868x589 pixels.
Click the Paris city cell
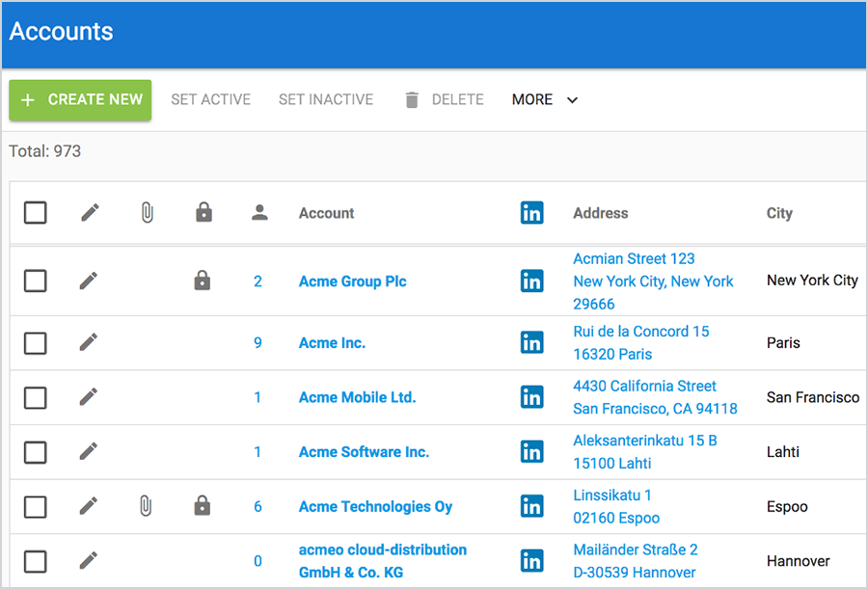783,342
